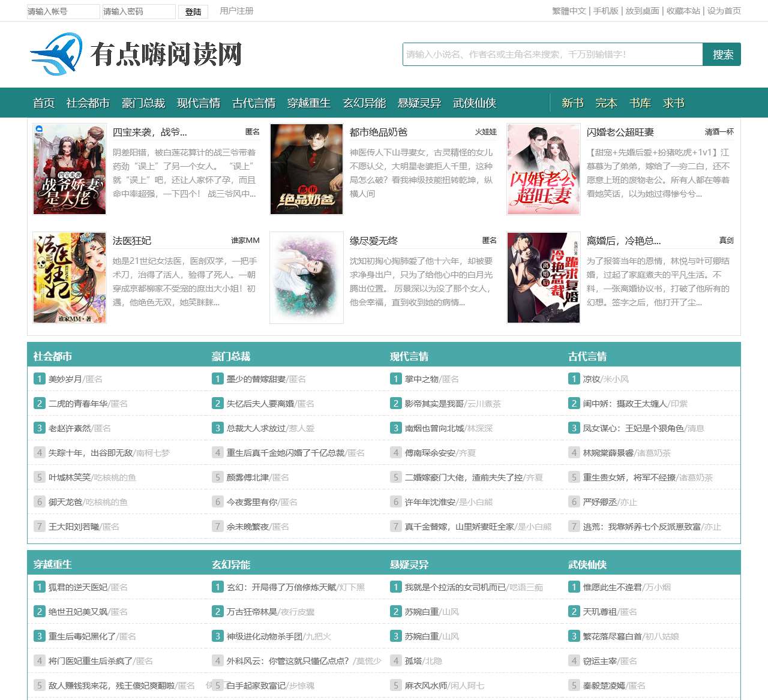Focus the password input field
The image size is (768, 700).
point(139,11)
